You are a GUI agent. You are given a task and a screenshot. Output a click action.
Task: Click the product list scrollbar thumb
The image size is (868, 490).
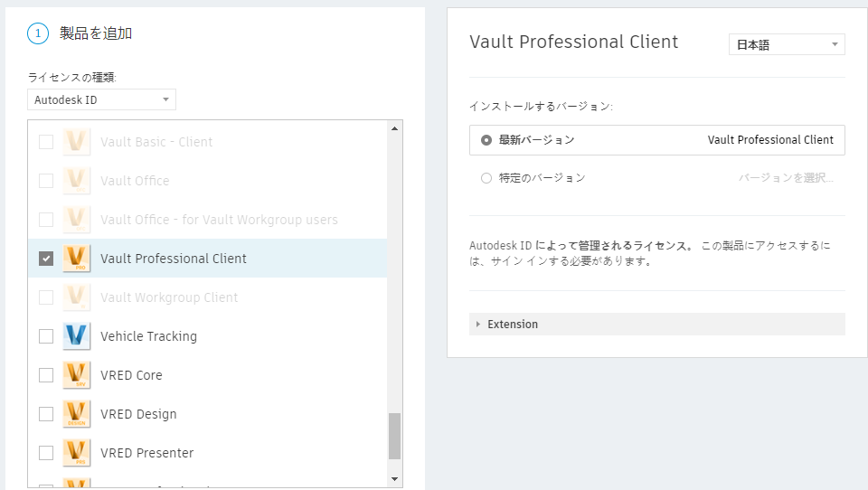pyautogui.click(x=394, y=437)
